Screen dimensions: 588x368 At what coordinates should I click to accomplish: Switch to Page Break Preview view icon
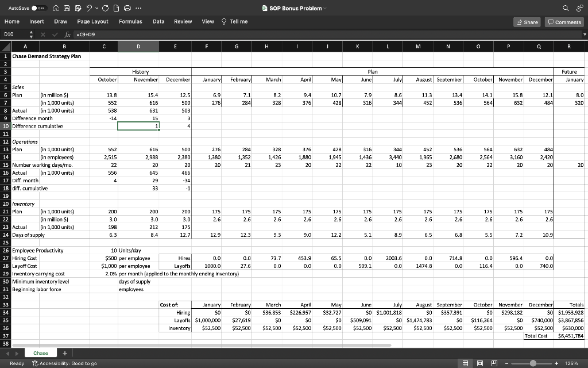[494, 363]
